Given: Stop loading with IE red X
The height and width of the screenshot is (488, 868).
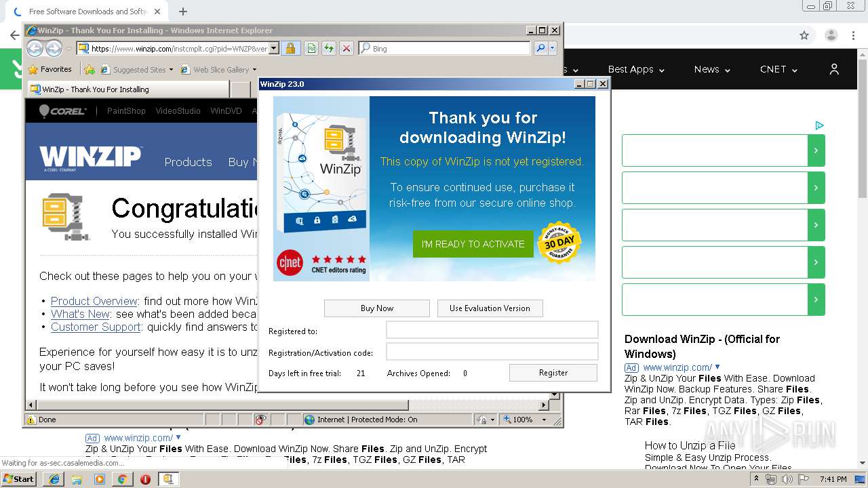Looking at the screenshot, I should coord(346,48).
